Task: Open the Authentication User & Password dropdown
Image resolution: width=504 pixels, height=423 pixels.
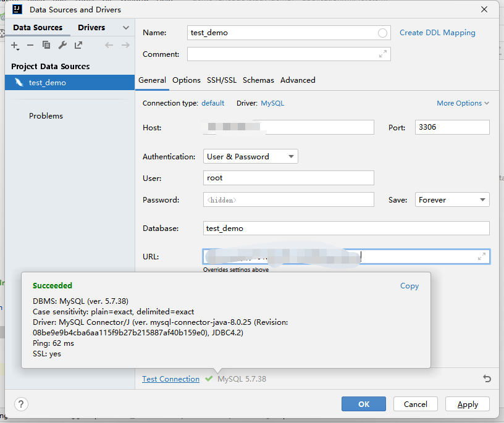Action: click(x=250, y=156)
